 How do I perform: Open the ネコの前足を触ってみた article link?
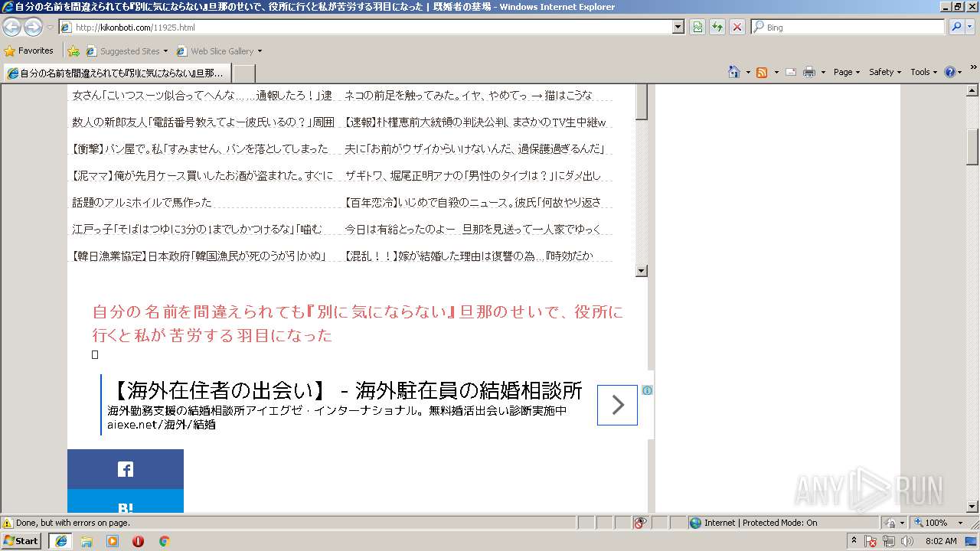coord(468,95)
